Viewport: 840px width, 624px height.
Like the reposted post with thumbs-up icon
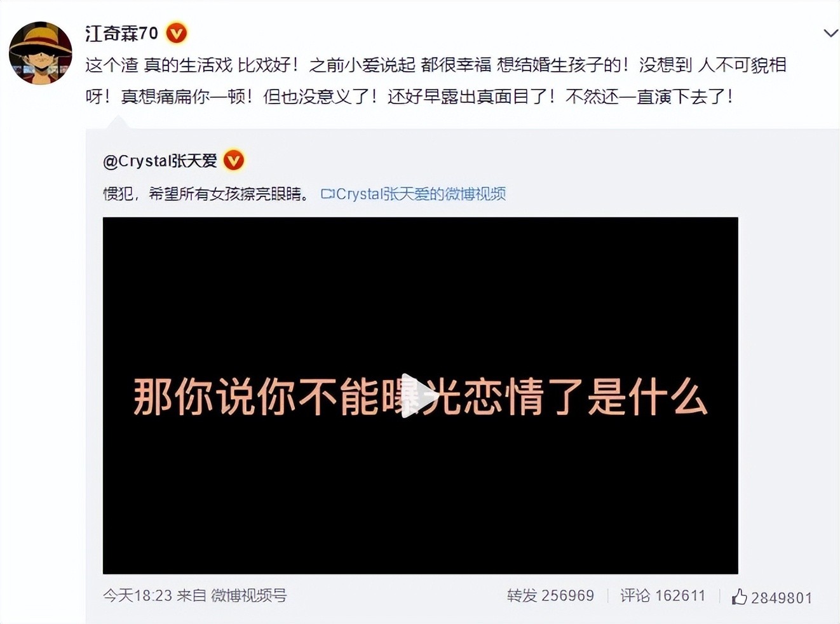(x=739, y=597)
